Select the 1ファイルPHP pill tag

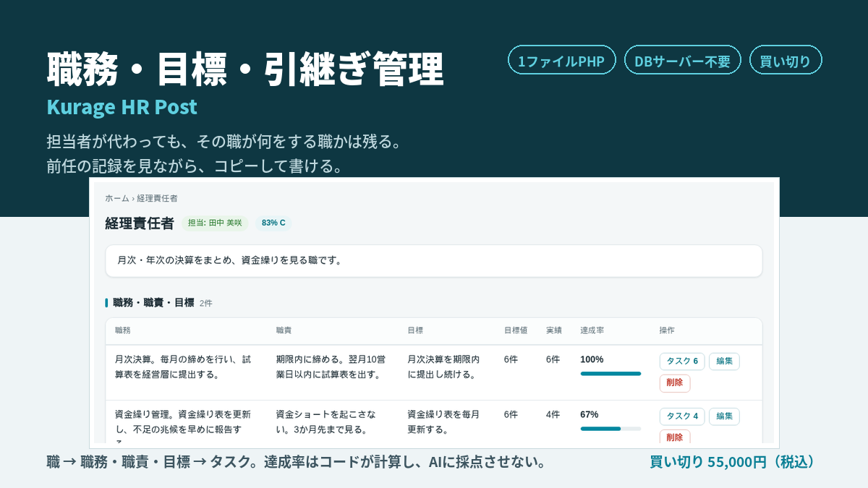(x=561, y=60)
